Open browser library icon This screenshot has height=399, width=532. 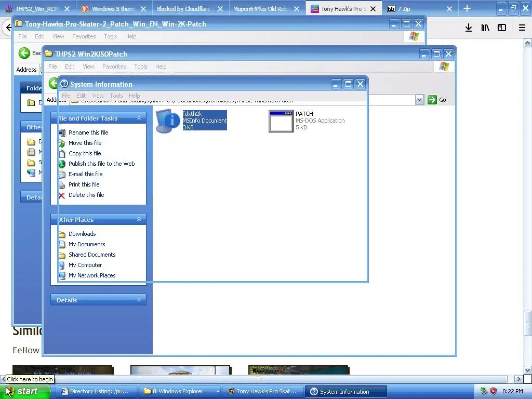tap(485, 28)
